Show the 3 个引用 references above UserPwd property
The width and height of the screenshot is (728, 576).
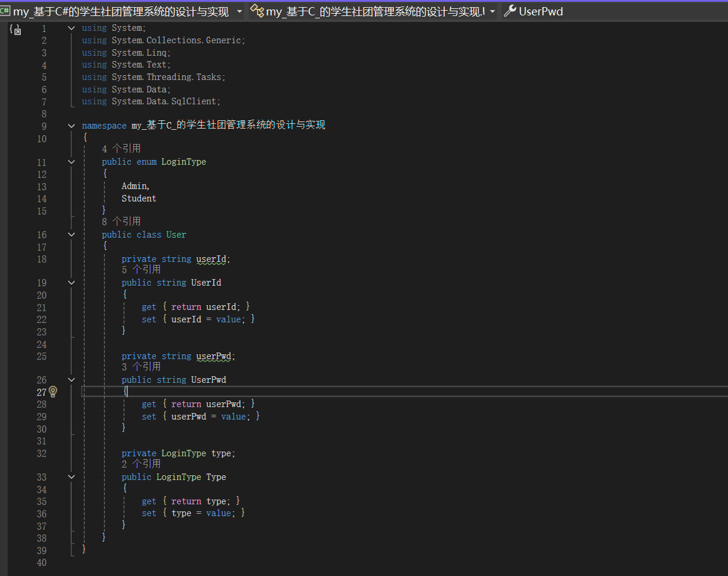141,367
